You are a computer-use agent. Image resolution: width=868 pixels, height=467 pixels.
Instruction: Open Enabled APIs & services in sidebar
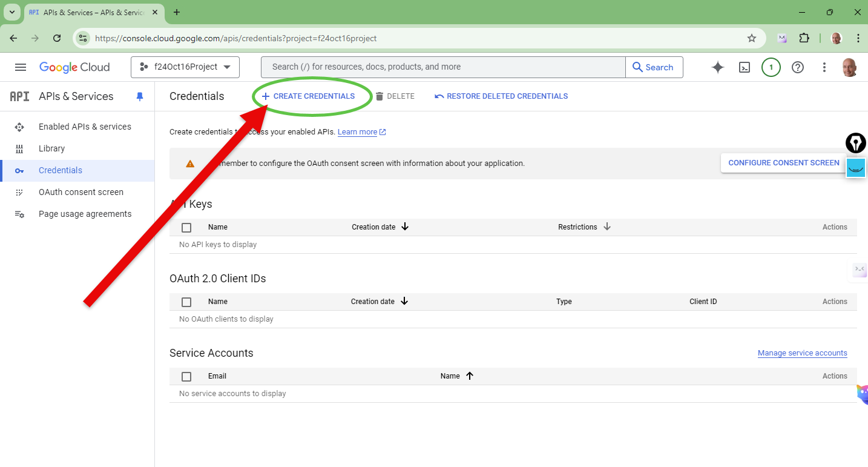coord(85,127)
